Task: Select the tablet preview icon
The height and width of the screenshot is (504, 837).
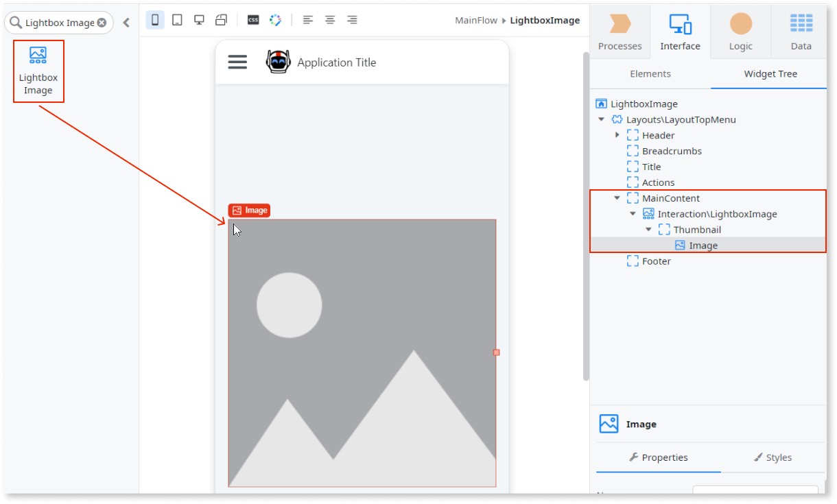Action: point(177,19)
